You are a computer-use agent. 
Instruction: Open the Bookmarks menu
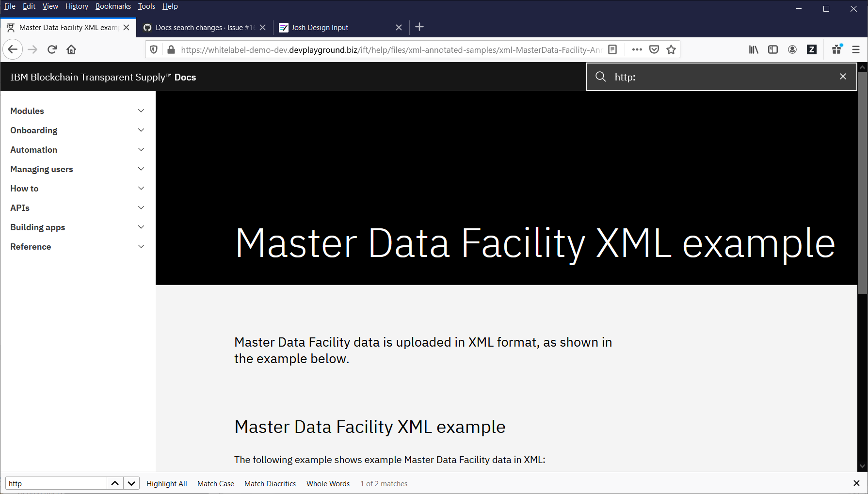click(x=113, y=6)
